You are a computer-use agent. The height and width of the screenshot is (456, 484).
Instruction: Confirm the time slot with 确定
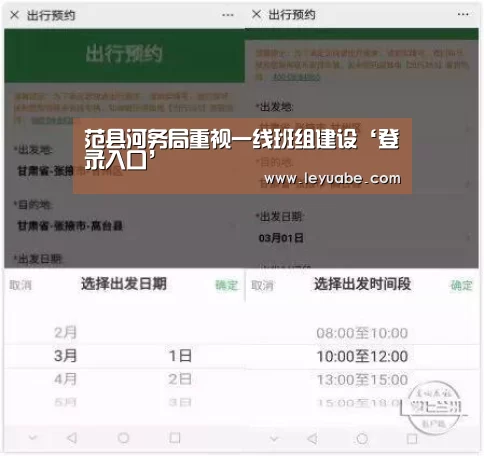point(462,285)
